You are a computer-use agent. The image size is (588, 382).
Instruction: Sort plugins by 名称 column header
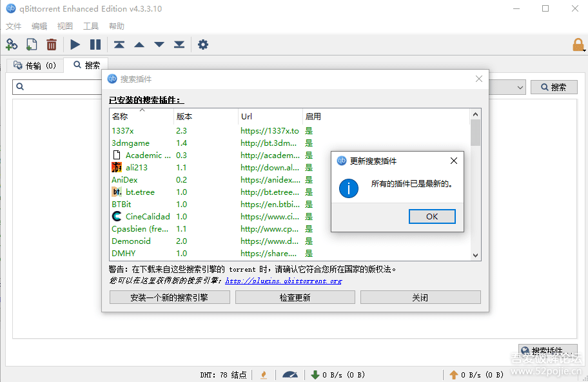[x=141, y=116]
